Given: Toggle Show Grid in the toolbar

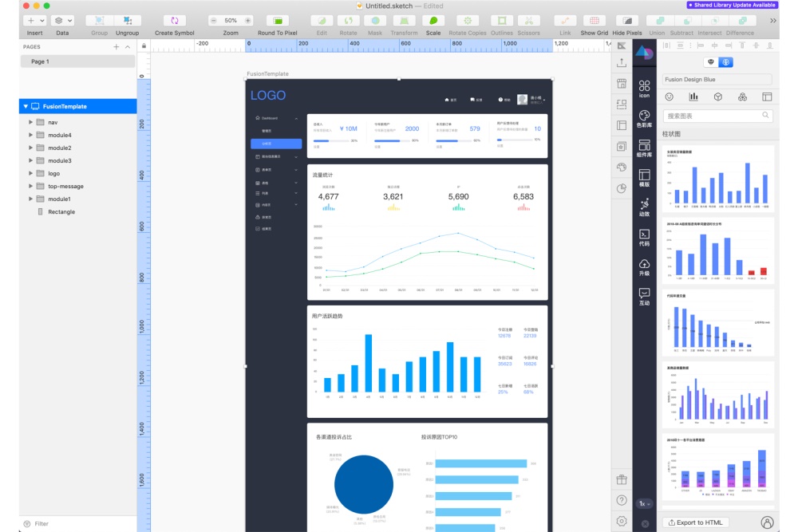Looking at the screenshot, I should point(594,25).
